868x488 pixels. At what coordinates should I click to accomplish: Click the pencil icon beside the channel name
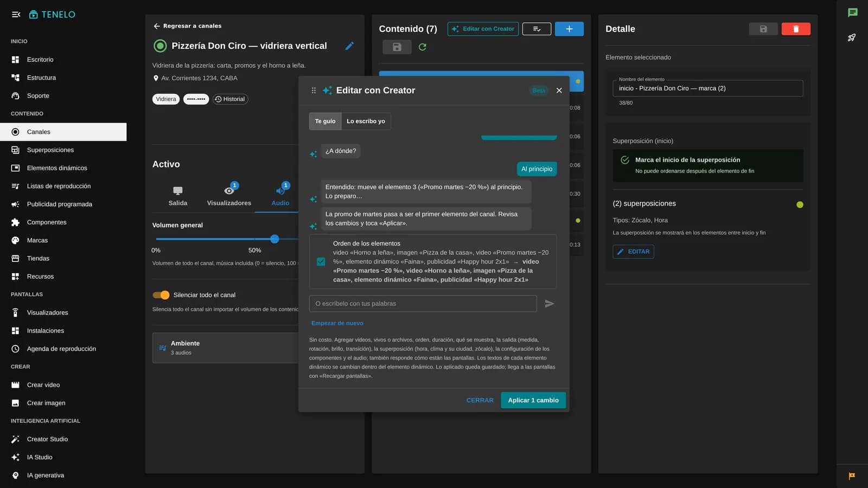[350, 46]
